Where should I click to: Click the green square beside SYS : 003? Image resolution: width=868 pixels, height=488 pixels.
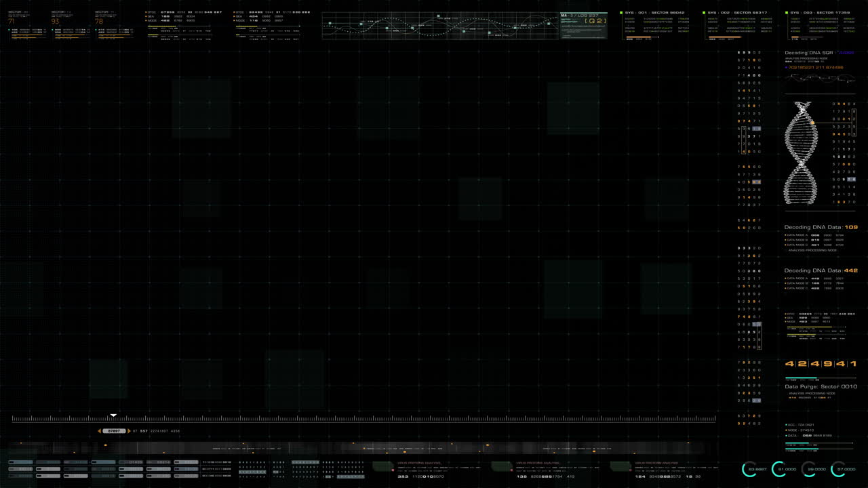coord(787,12)
